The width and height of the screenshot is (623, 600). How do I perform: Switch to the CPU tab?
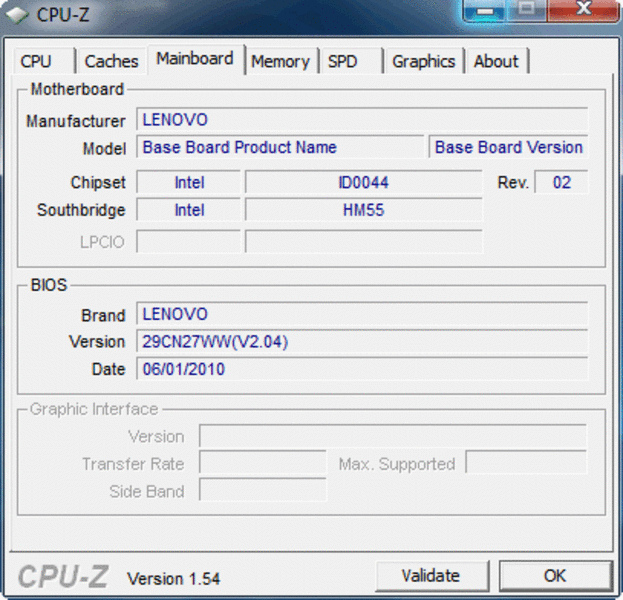coord(44,61)
